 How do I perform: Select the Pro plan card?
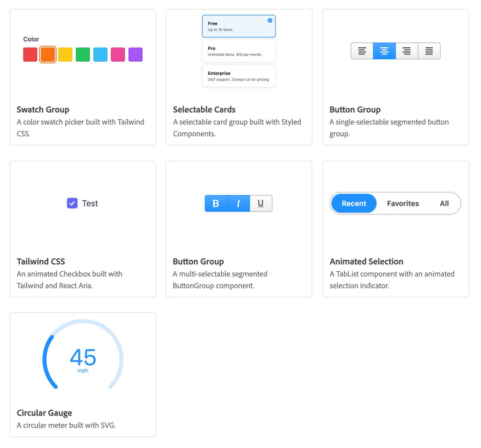click(239, 51)
